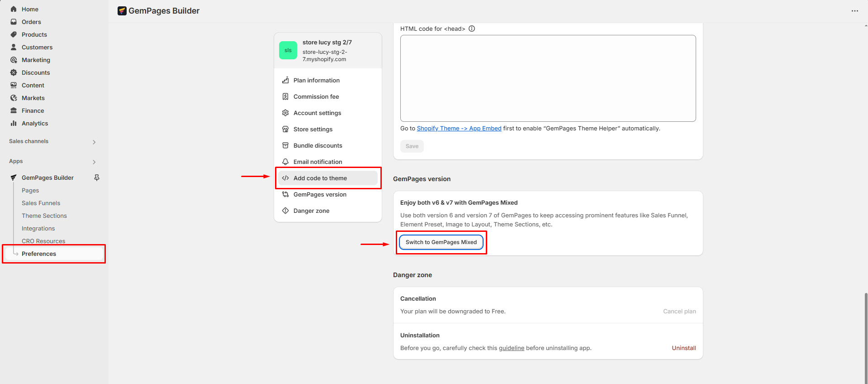Viewport: 868px width, 384px height.
Task: Go to Danger zone menu item
Action: tap(311, 211)
